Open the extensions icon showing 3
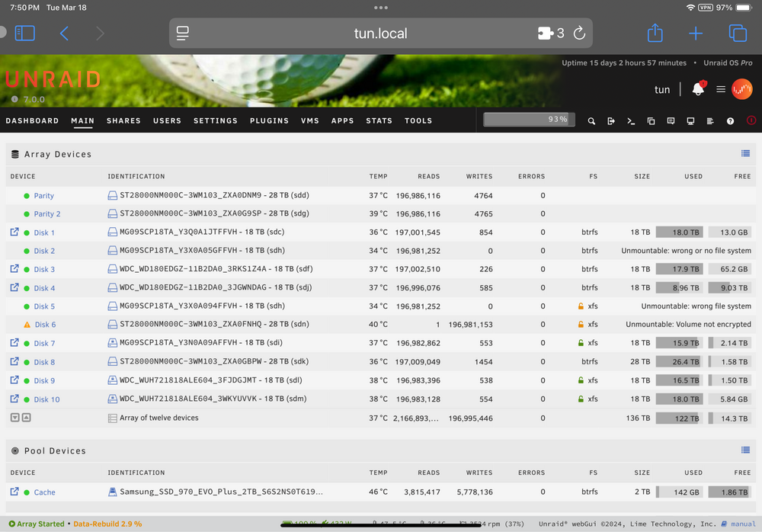Screen dimensions: 762x532 pyautogui.click(x=551, y=33)
